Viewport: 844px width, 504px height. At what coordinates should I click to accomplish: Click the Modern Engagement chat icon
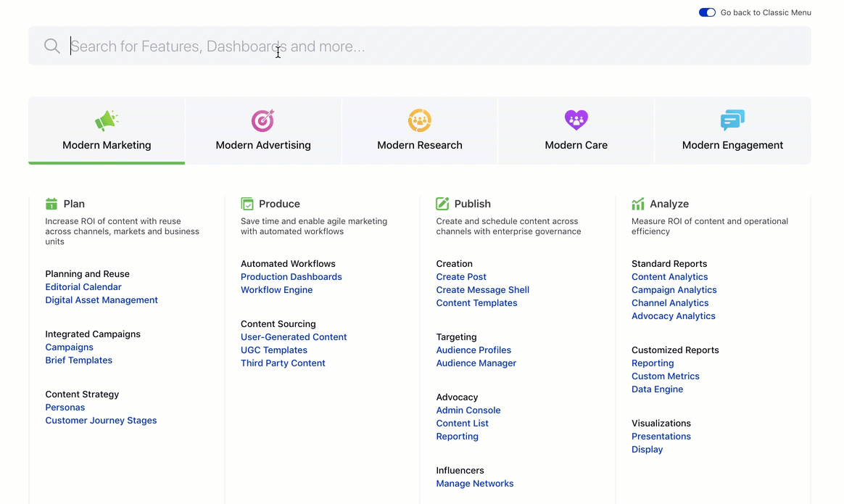click(732, 120)
